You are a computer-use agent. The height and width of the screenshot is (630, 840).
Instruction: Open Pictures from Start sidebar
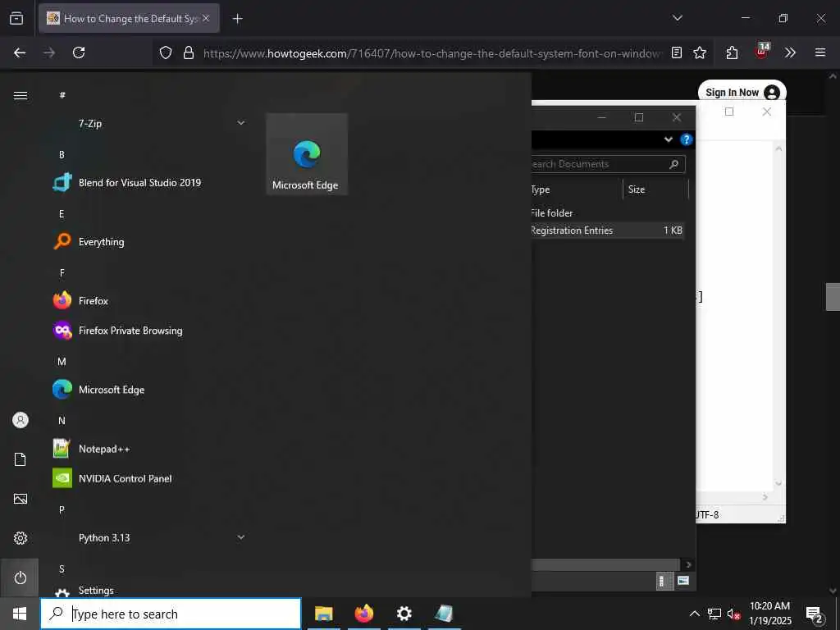[21, 500]
